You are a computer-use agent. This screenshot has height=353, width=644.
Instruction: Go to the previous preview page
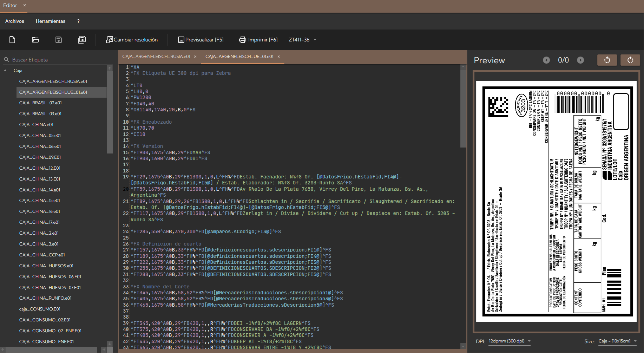pos(546,60)
